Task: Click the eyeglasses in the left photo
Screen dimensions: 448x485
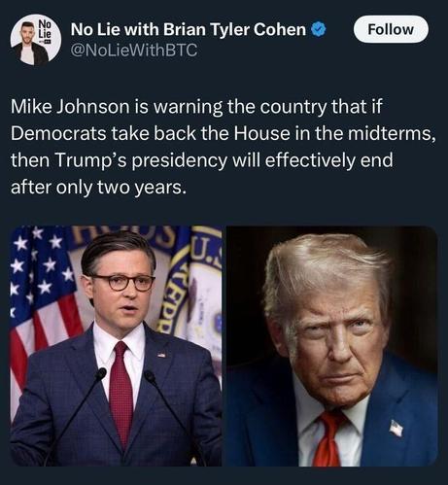Action: [123, 282]
